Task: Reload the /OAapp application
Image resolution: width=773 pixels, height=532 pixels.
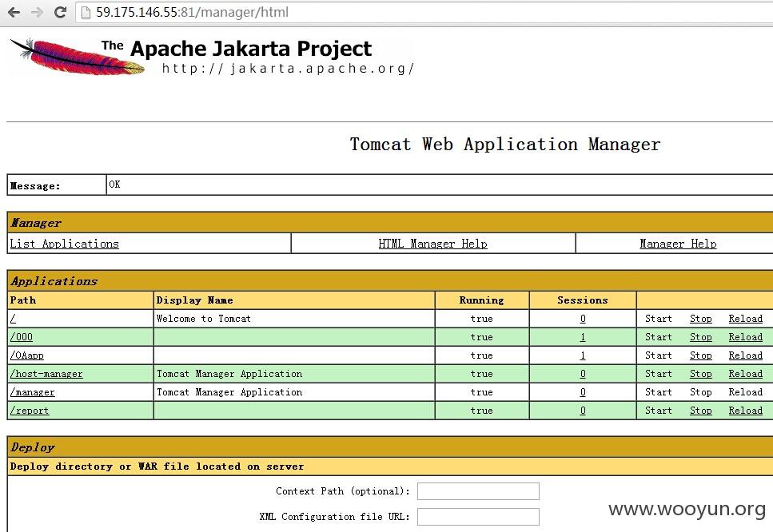Action: point(745,355)
